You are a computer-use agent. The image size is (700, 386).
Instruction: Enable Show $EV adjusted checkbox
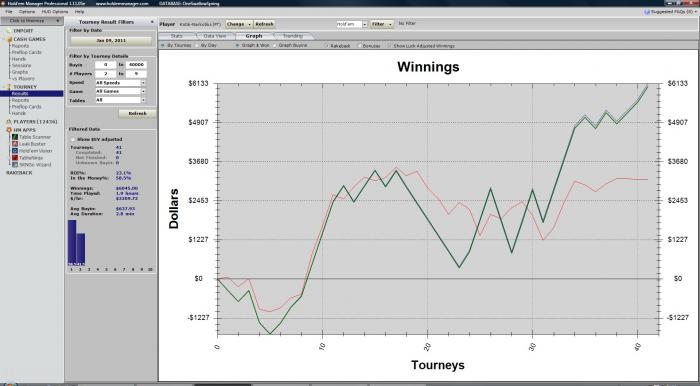click(x=73, y=139)
